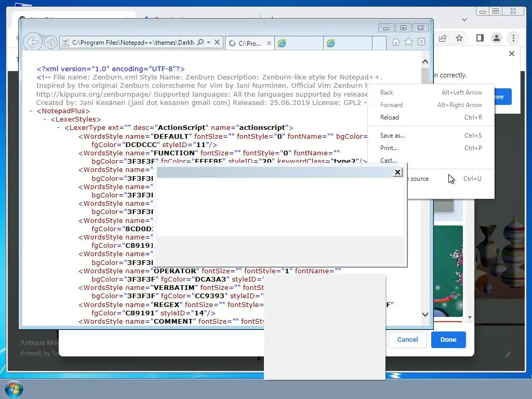Screen dimensions: 532x399
Task: Close the blank popup dialog
Action: [397, 172]
